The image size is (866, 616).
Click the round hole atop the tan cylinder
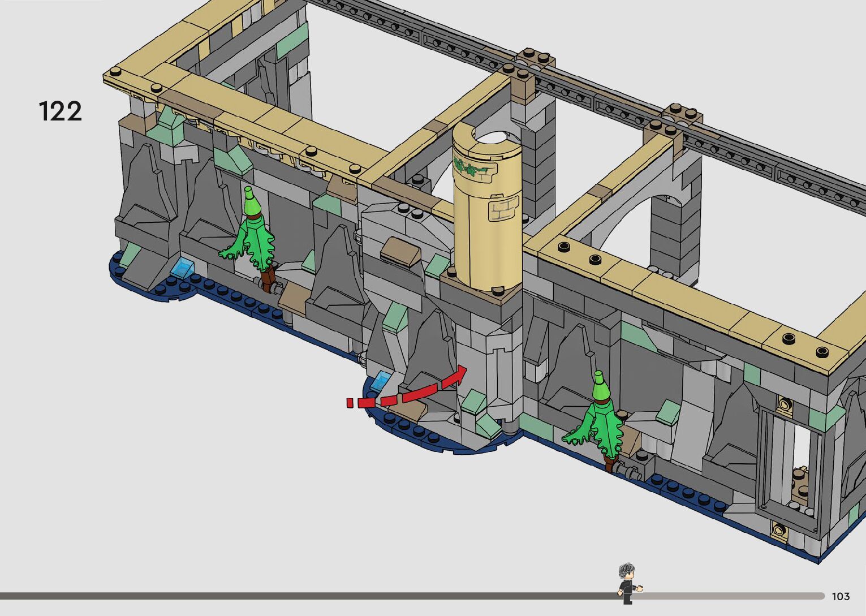[492, 136]
